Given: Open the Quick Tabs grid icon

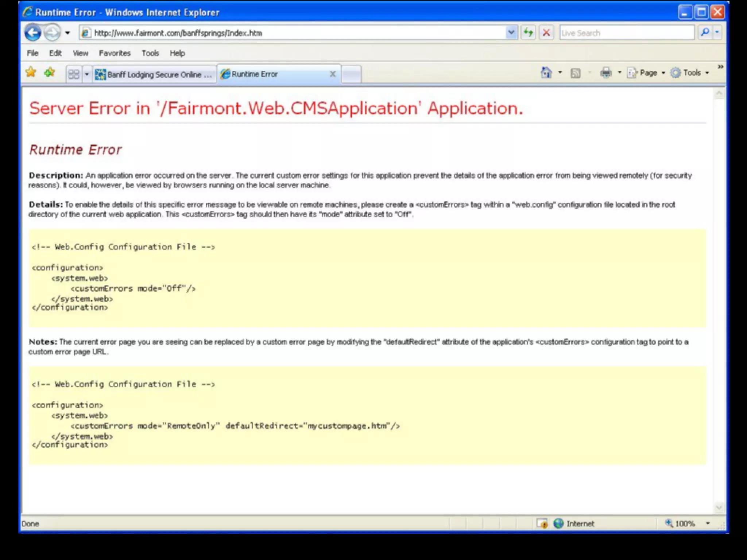Looking at the screenshot, I should (x=74, y=74).
